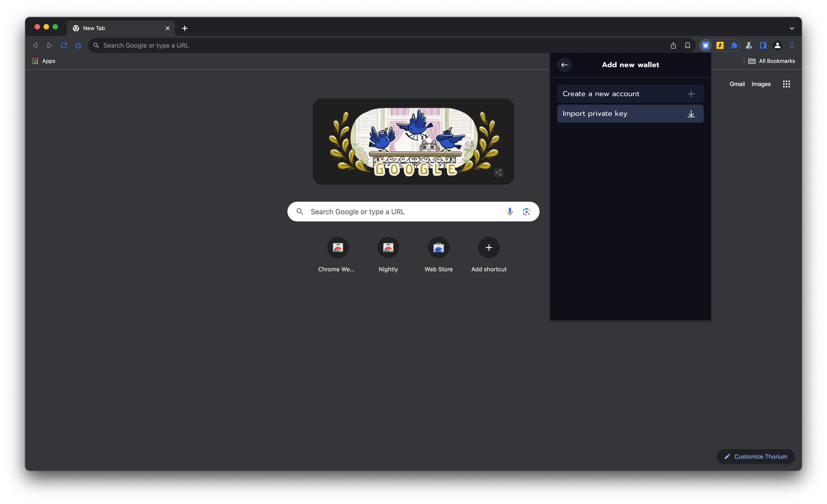Open the Apps bookmark shortcut

click(x=44, y=61)
